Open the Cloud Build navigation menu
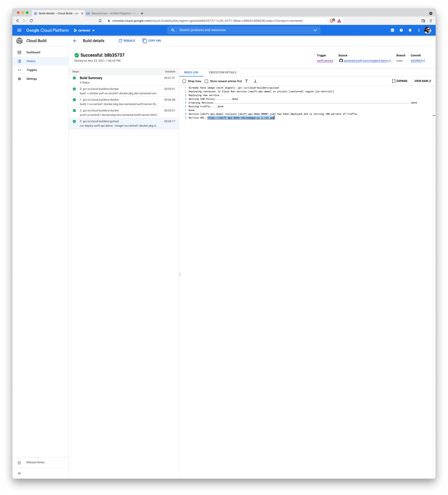 [19, 30]
